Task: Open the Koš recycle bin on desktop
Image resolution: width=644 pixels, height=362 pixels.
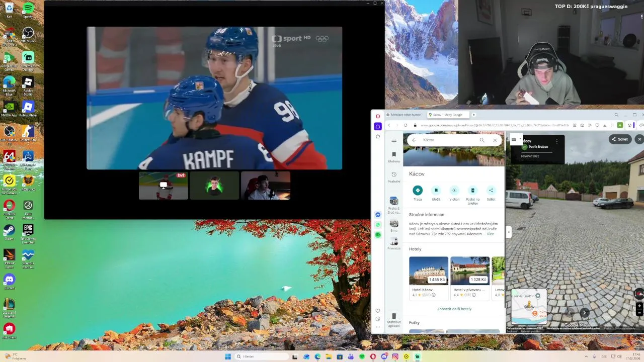Action: point(9,10)
